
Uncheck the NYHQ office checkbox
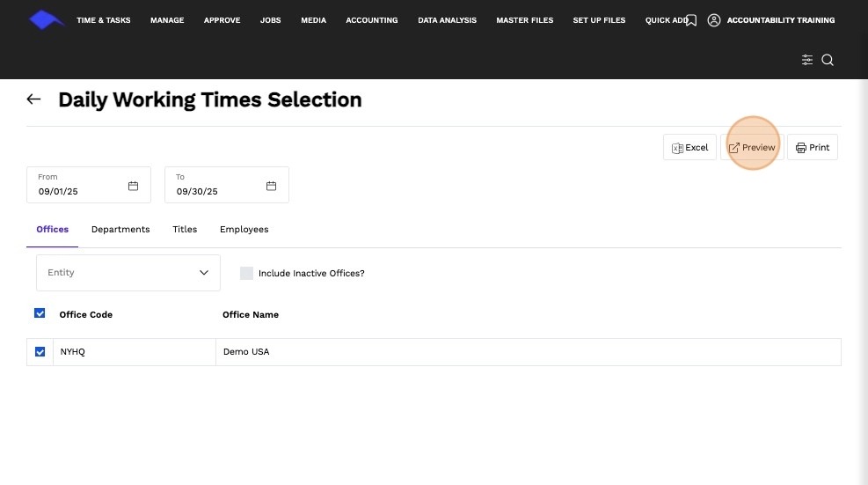point(40,352)
